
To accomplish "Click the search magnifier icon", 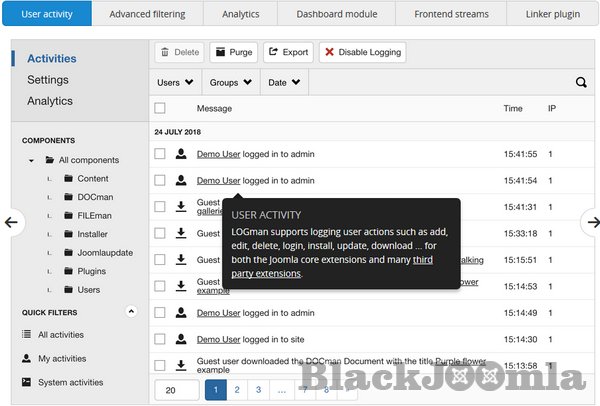I will click(581, 83).
